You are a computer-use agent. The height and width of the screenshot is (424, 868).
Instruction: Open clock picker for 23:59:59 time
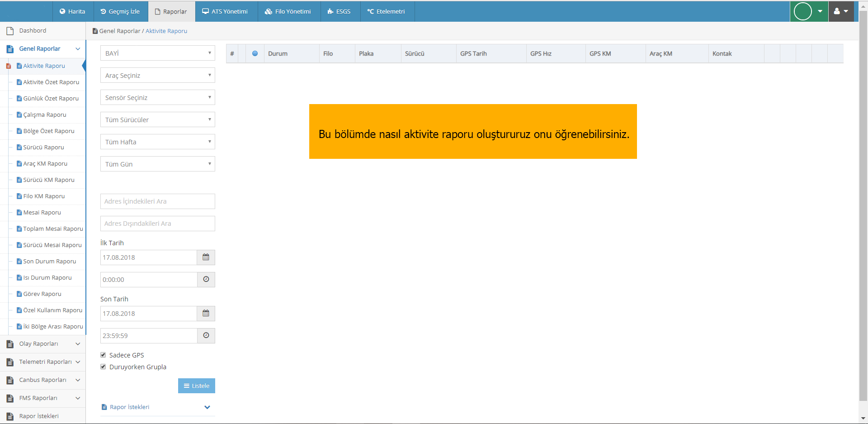(206, 336)
